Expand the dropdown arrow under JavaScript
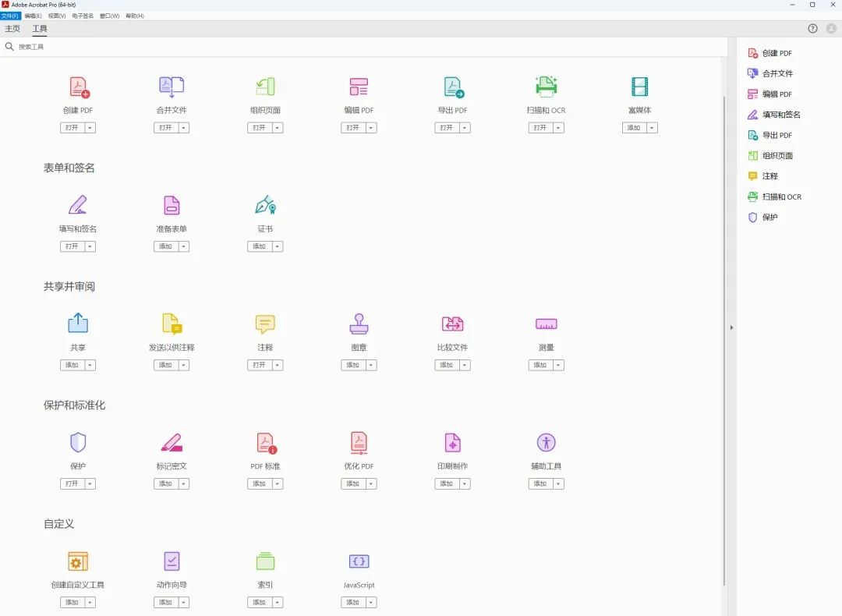 click(x=370, y=603)
